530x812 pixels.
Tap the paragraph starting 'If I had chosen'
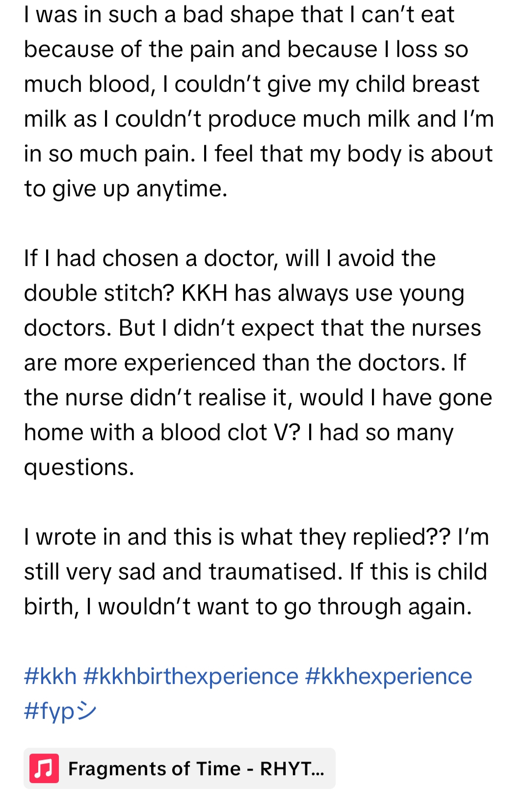coord(258,363)
